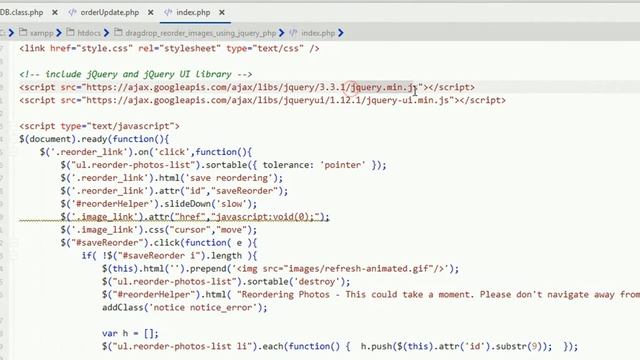Click the '#reorderHelper' slideDown('slow') line
The image size is (640, 360).
tap(159, 204)
